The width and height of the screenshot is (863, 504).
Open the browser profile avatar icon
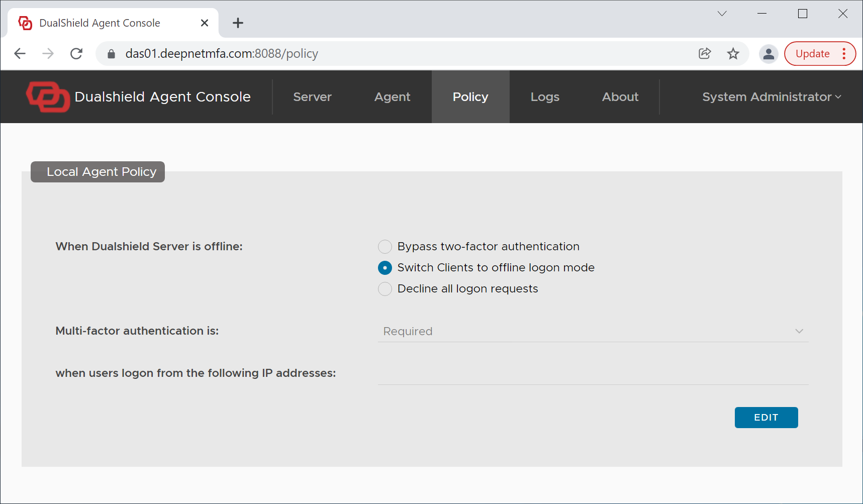click(x=768, y=54)
